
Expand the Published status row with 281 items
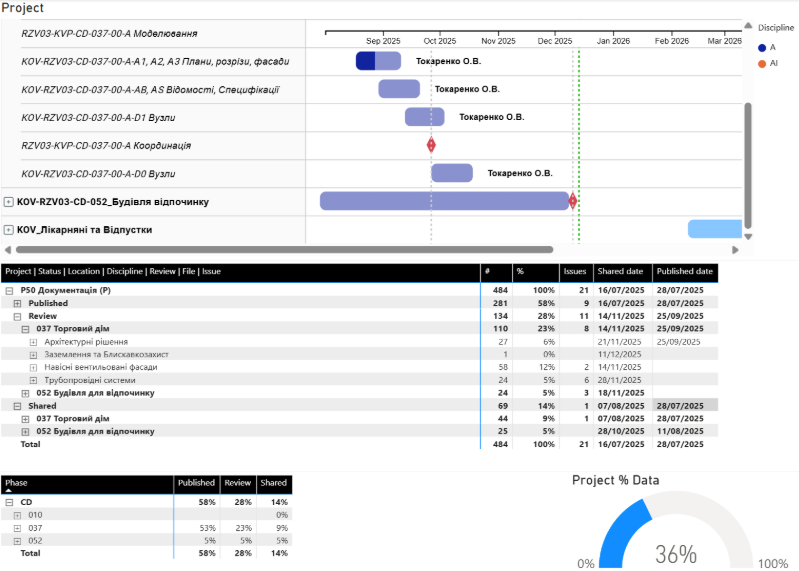point(17,303)
